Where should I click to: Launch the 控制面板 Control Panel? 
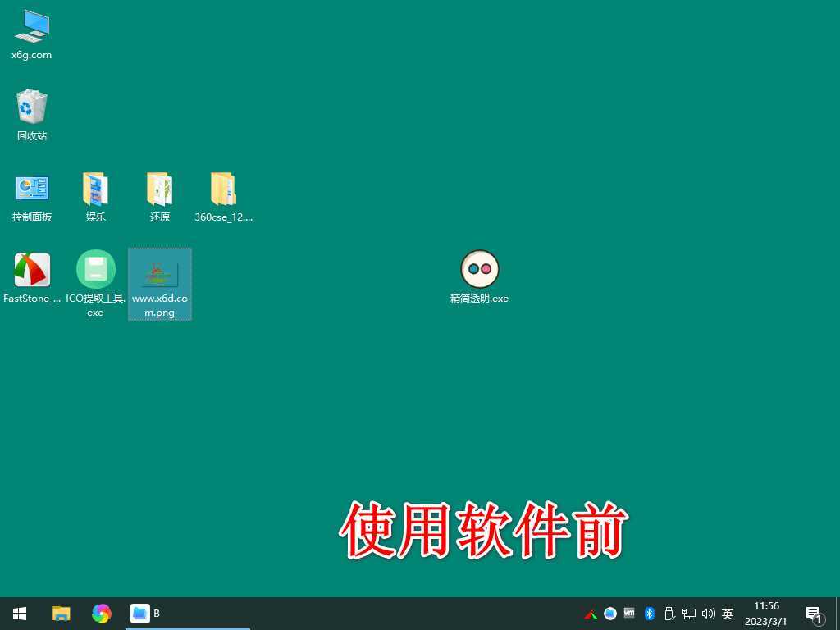31,187
